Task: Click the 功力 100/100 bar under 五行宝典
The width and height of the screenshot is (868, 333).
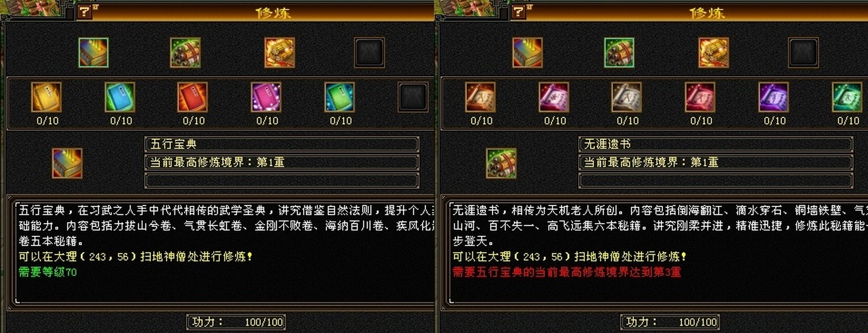Action: coord(237,322)
